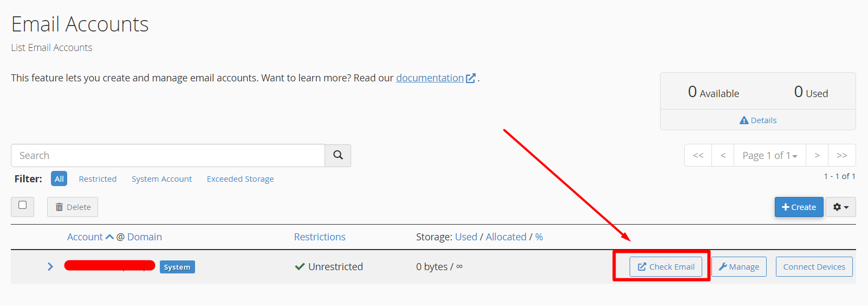Expand the system account row chevron

tap(50, 266)
